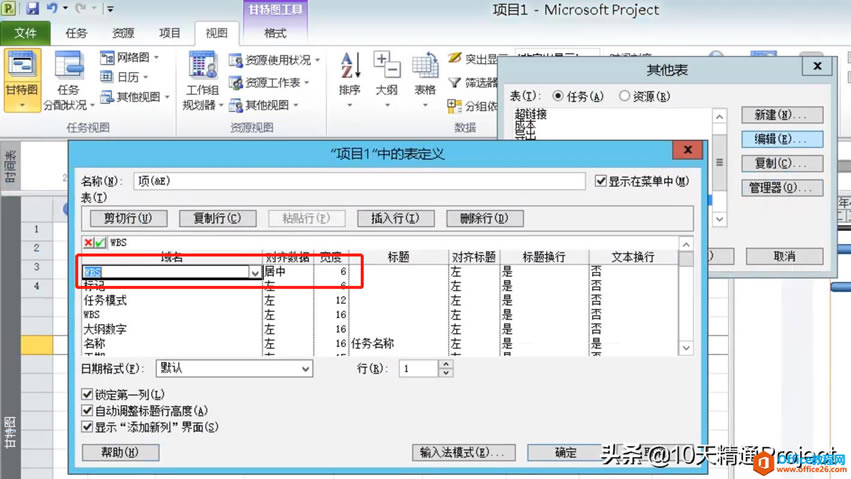Click the 新建 button in 其他表 dialog
The image size is (851, 479).
[782, 114]
